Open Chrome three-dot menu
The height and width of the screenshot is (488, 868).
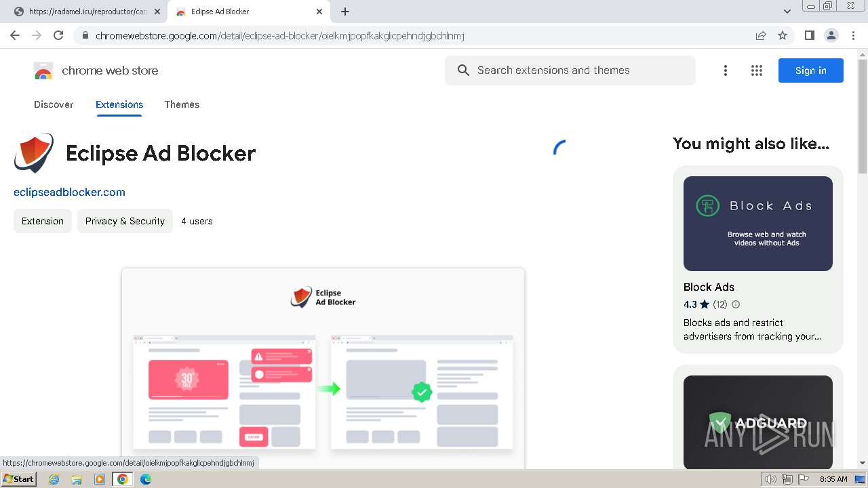point(853,35)
